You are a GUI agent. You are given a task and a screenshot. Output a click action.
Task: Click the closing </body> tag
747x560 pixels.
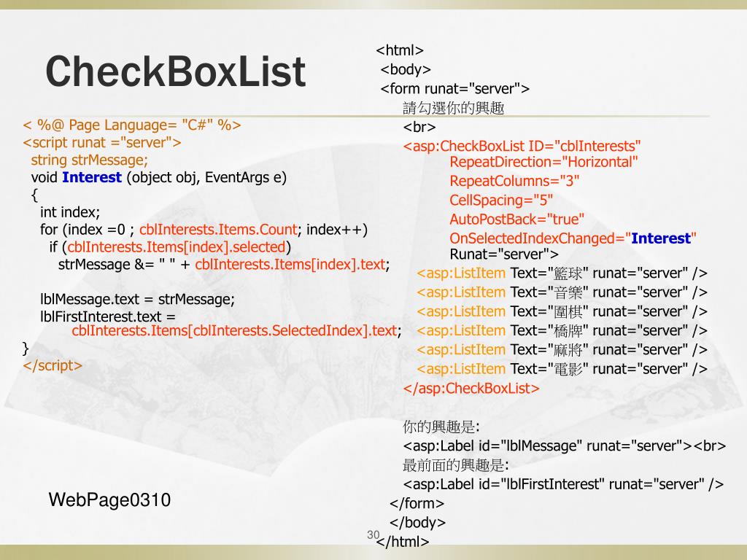click(x=417, y=522)
